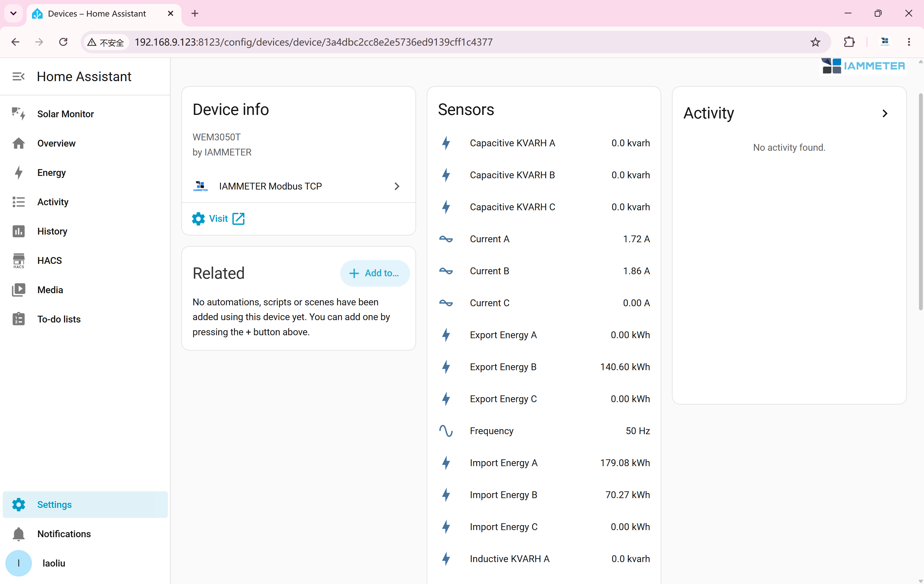Open the browser Extensions puzzle icon
The image size is (924, 584).
tap(850, 42)
